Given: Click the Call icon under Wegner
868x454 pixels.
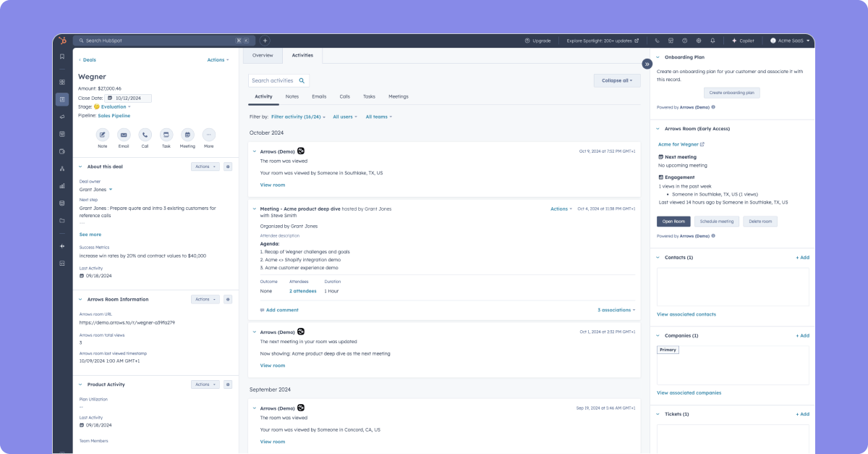Looking at the screenshot, I should pos(145,135).
